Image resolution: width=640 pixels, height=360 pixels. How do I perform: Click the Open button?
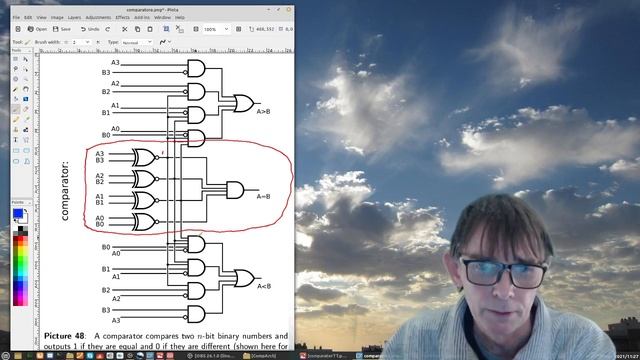click(x=37, y=29)
